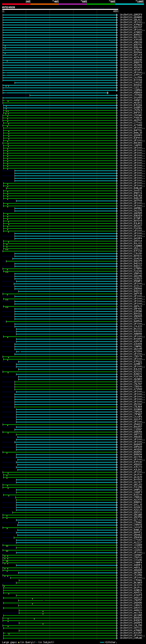The width and height of the screenshot is (146, 644).
Task: Click the =100char. scale legend
Action: (109, 642)
